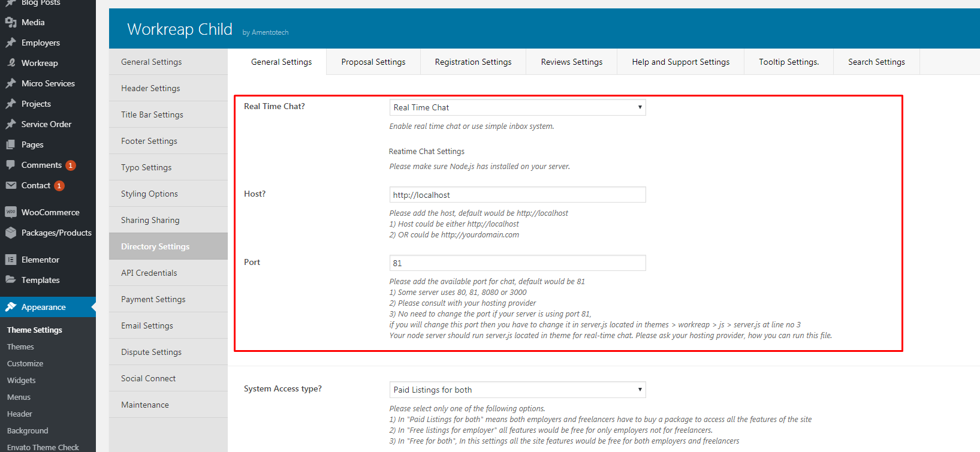980x452 pixels.
Task: Open Header Settings section
Action: [x=168, y=88]
